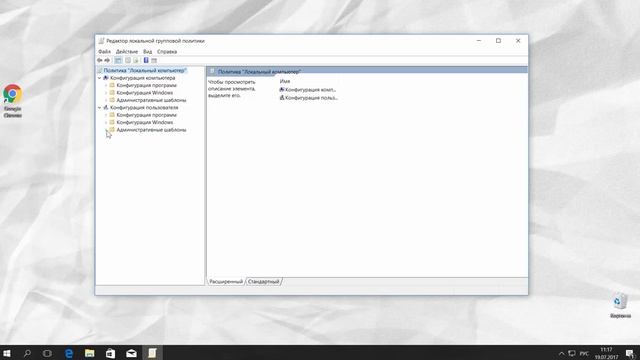The image size is (640, 360).
Task: Collapse the Конфигурация компьютера node arrow
Action: point(99,78)
